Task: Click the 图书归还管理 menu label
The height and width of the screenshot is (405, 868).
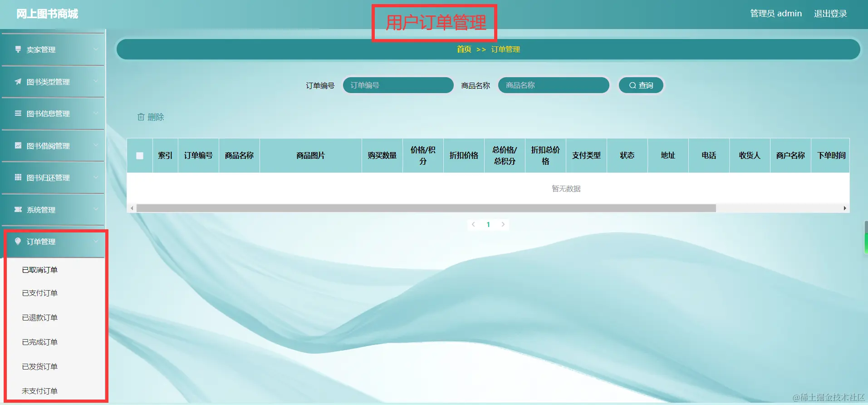Action: 48,178
